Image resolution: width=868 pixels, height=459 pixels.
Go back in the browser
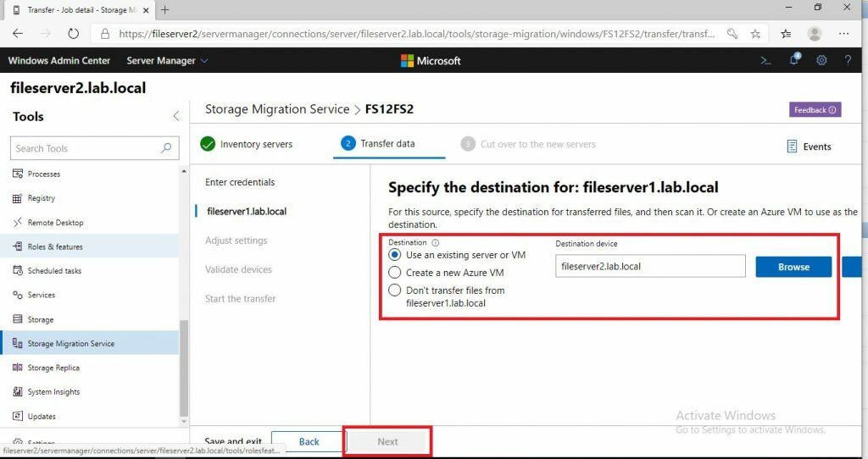[x=18, y=34]
